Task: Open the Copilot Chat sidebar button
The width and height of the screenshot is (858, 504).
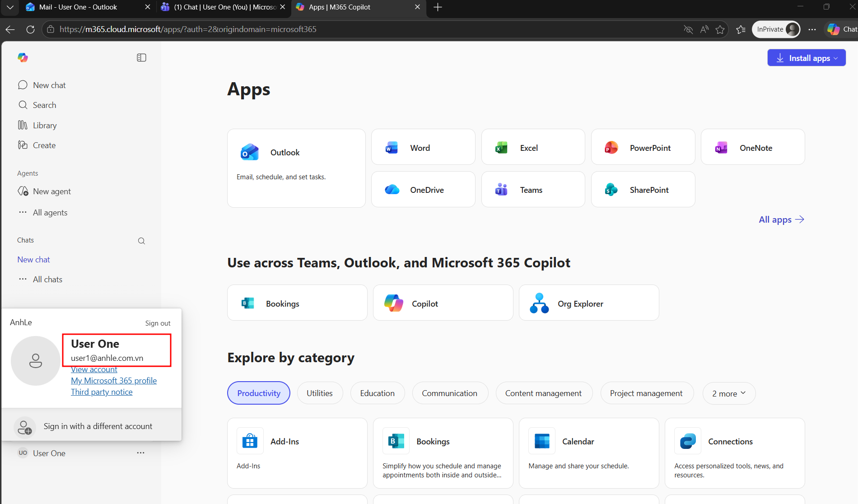Action: [842, 29]
